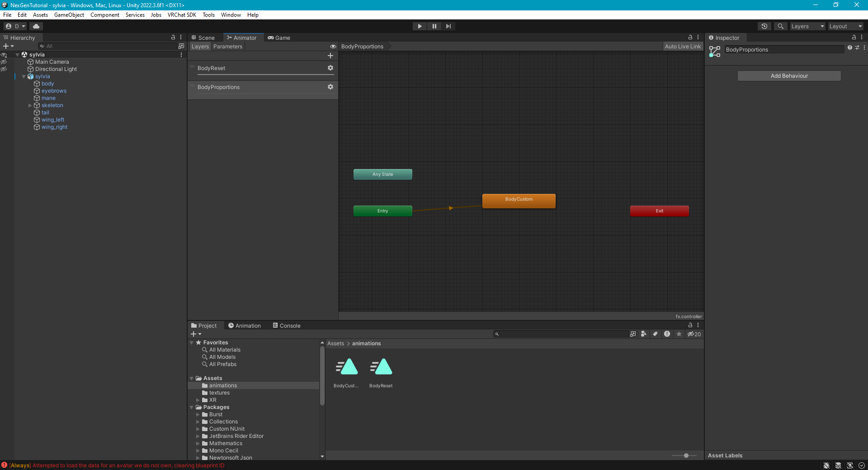Open the BodyReset animation clip

point(381,372)
